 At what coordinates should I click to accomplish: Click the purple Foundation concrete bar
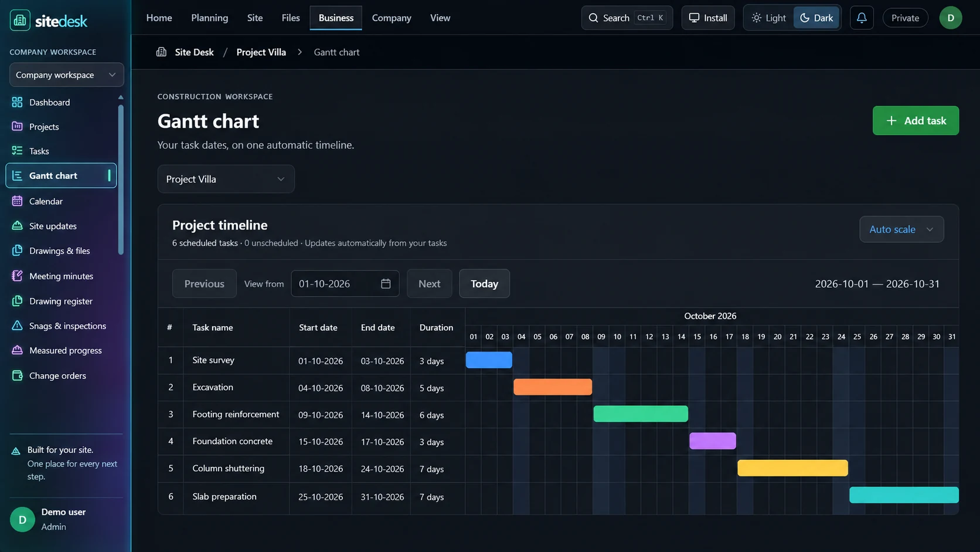713,441
